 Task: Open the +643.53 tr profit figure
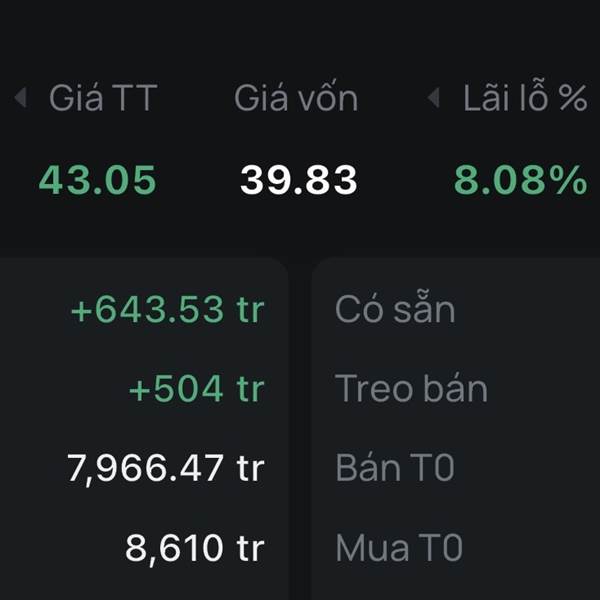(x=167, y=310)
